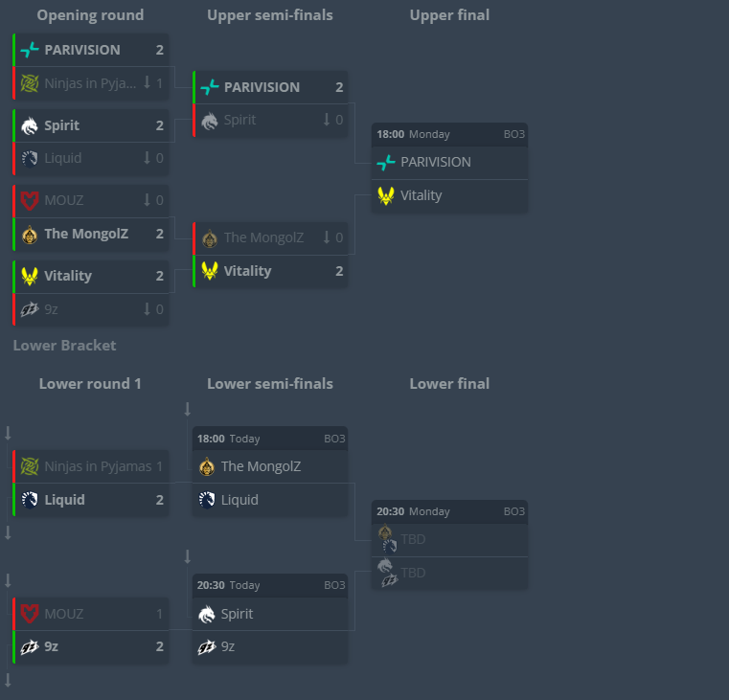
Task: Click The MongolZ name in lower semi-finals
Action: coord(261,467)
